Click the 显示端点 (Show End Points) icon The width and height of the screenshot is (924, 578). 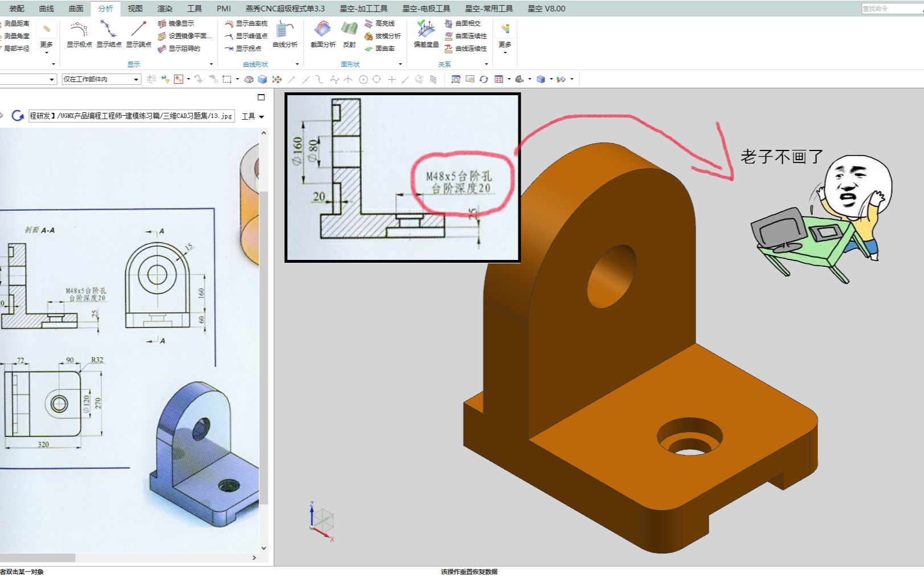(138, 33)
